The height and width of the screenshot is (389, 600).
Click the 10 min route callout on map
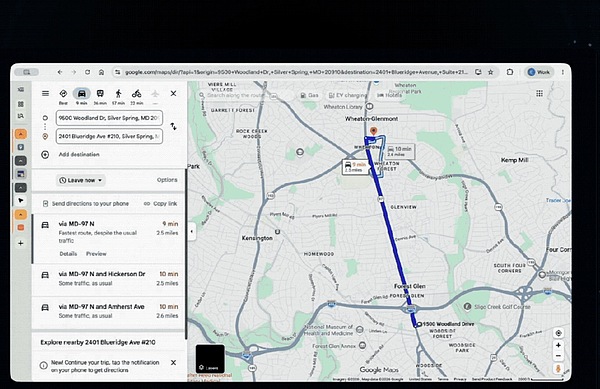(399, 151)
